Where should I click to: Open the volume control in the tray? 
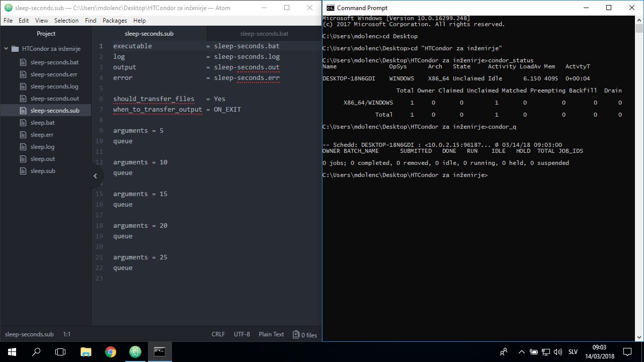[x=557, y=352]
